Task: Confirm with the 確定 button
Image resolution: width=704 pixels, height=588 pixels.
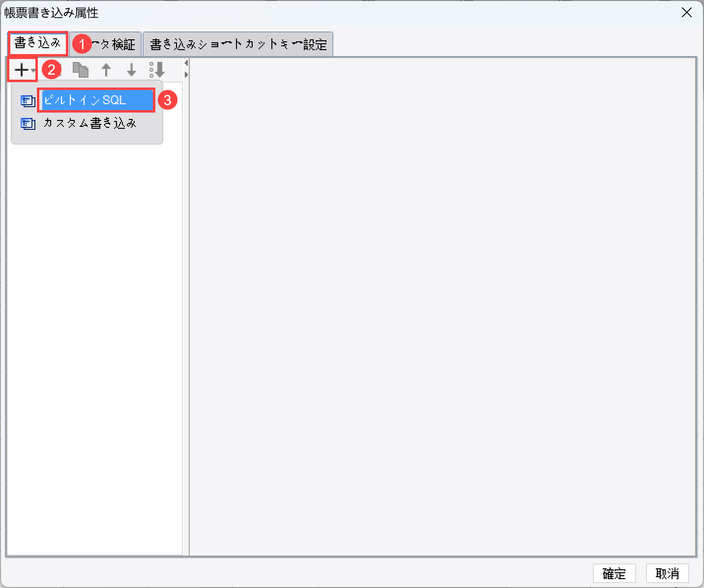Action: click(615, 573)
